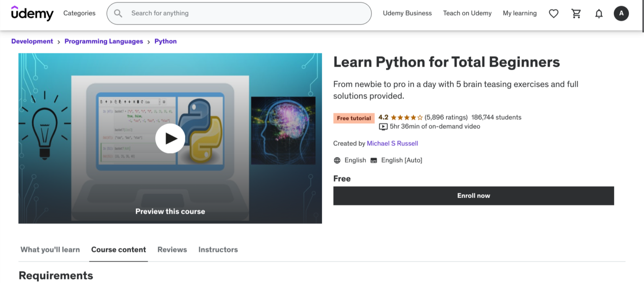The image size is (644, 283).
Task: Open the notifications bell
Action: [x=599, y=13]
